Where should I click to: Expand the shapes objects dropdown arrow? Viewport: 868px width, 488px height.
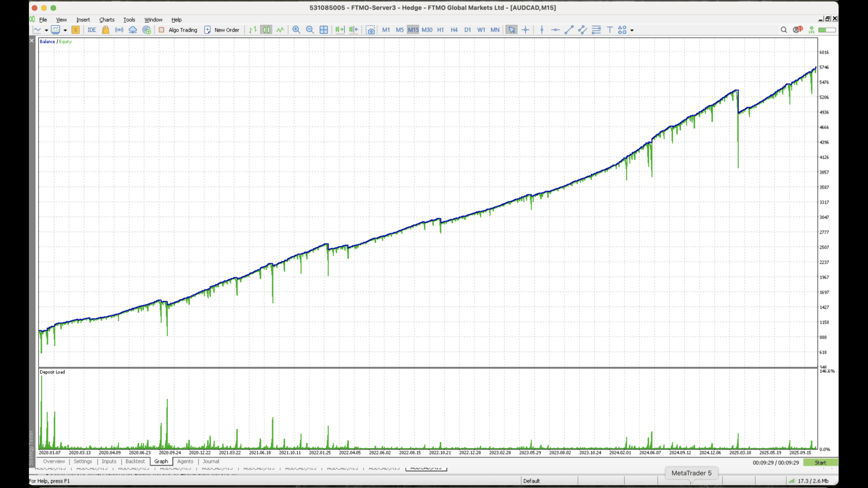tap(632, 30)
